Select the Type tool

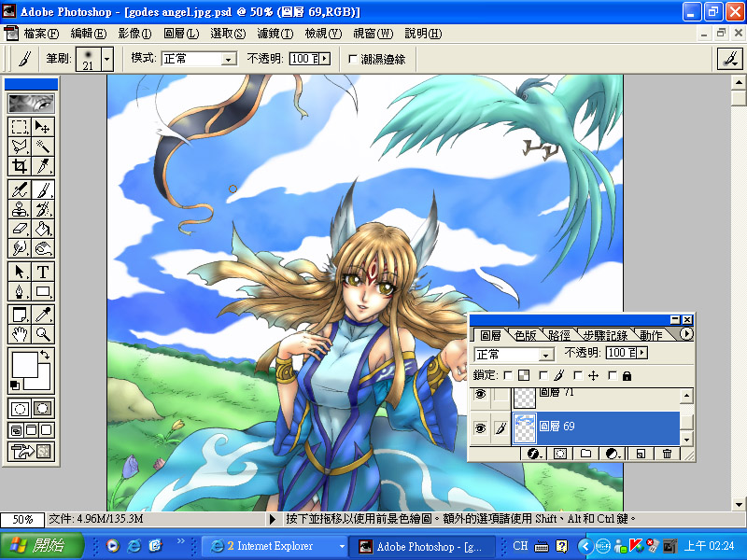(42, 272)
